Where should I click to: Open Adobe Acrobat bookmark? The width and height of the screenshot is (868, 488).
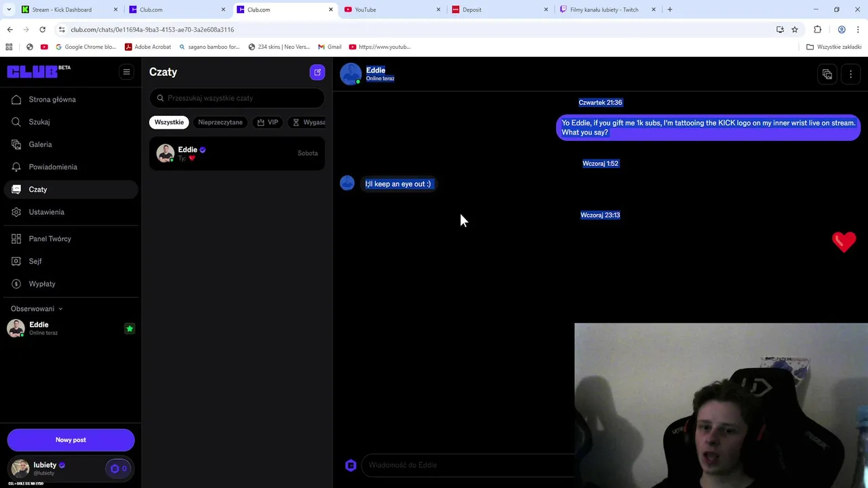coord(148,47)
